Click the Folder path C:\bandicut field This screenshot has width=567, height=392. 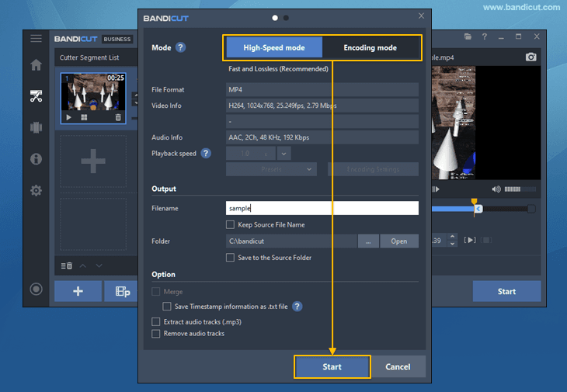(x=291, y=241)
